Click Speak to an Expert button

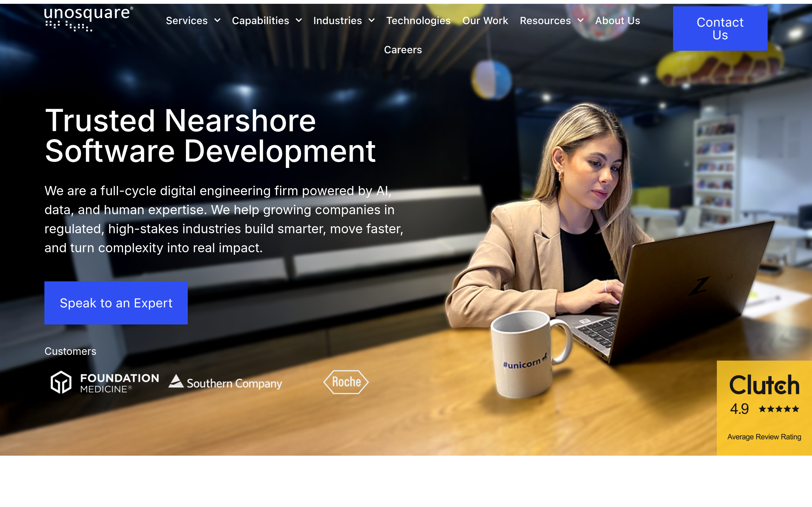tap(116, 303)
